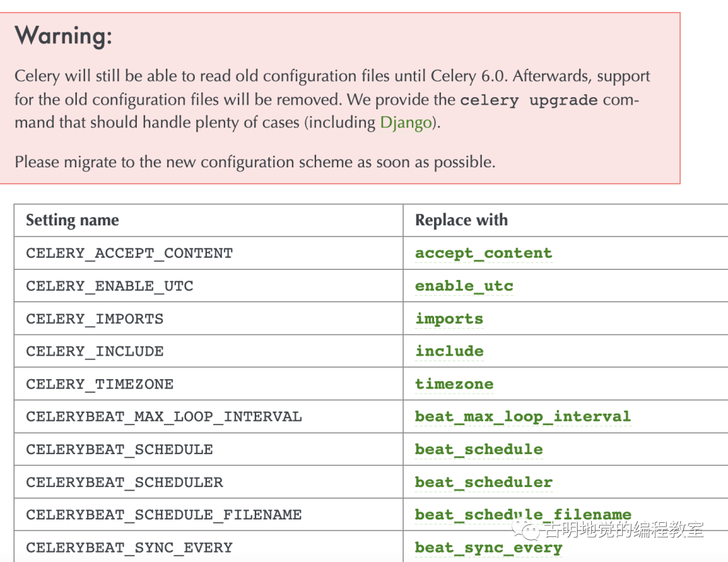This screenshot has width=728, height=562.
Task: Click the "Replace with" column header
Action: pos(461,221)
